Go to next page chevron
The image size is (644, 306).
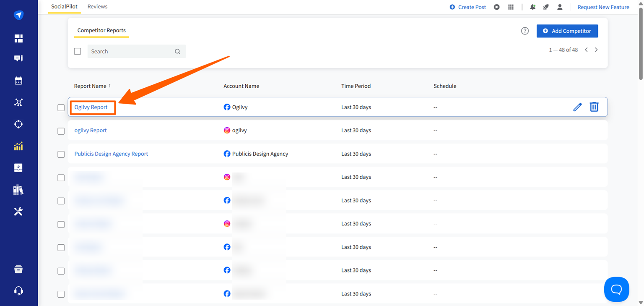point(596,50)
